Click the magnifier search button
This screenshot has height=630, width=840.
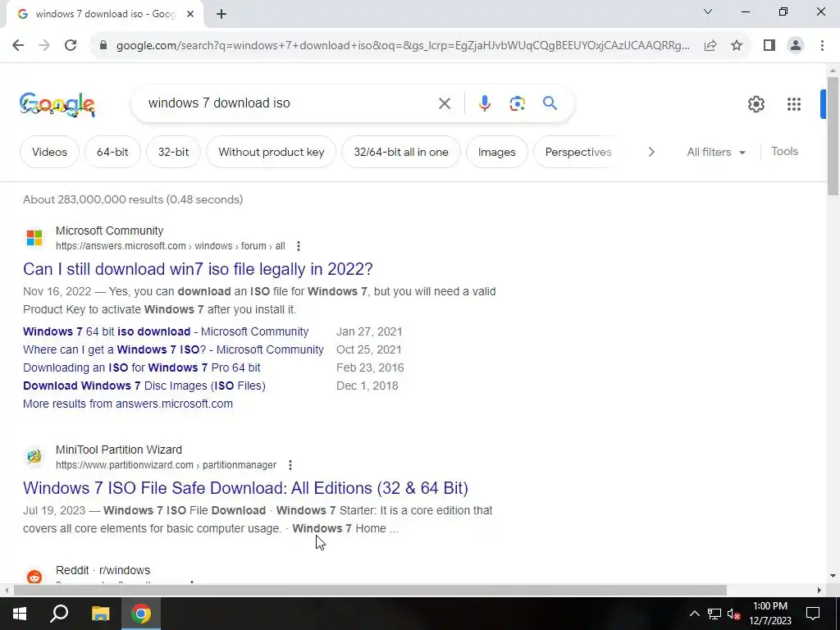pyautogui.click(x=550, y=103)
